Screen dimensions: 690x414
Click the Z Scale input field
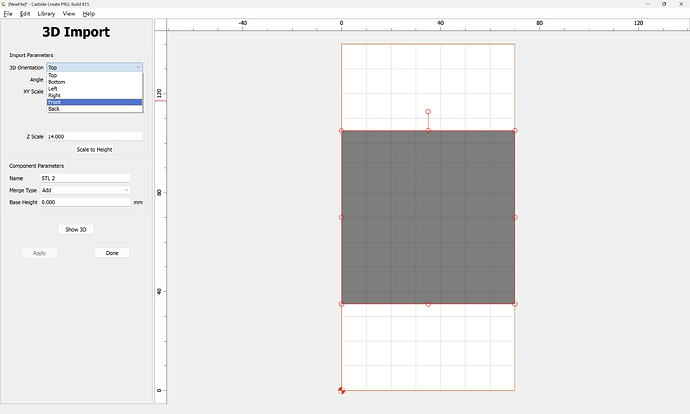point(95,136)
